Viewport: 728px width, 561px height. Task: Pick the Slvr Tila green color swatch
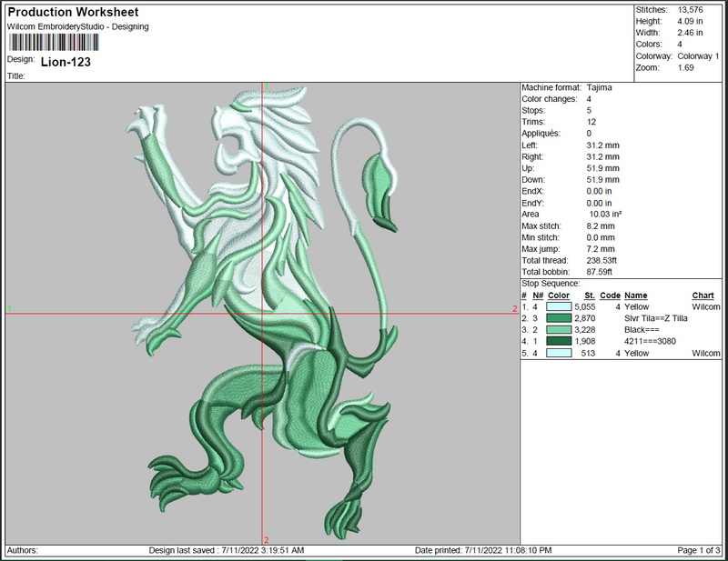pos(559,319)
